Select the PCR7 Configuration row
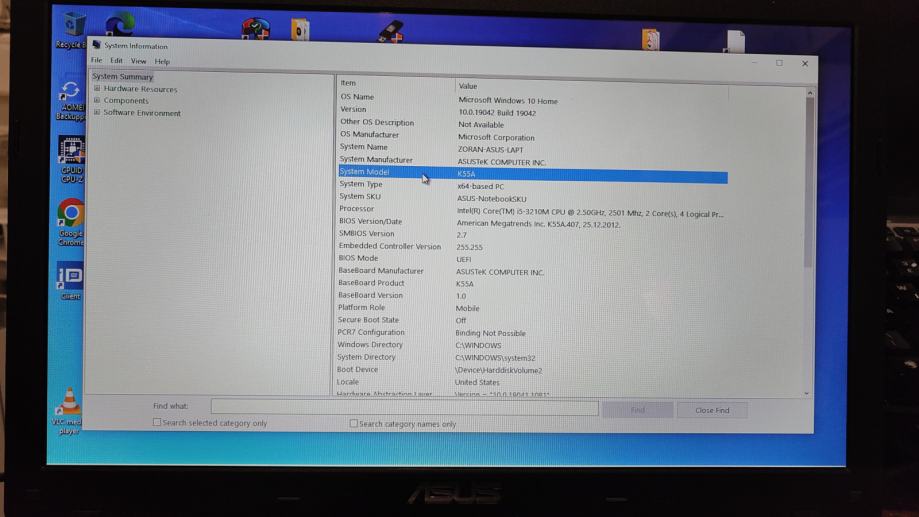 coord(533,332)
